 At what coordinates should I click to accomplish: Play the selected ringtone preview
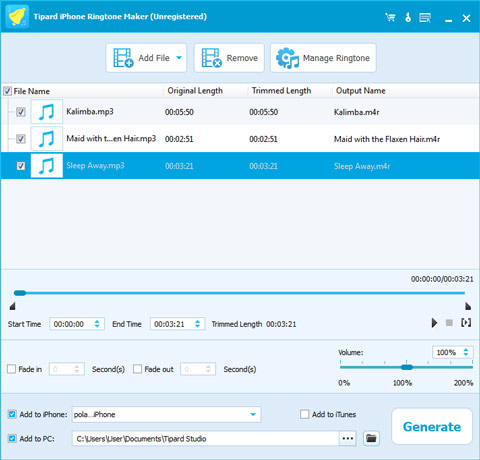(434, 323)
